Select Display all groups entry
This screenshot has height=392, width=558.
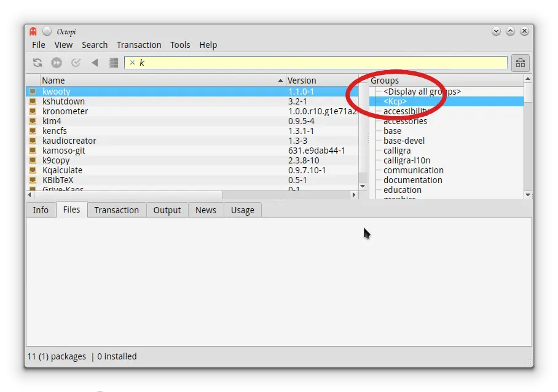pos(422,92)
